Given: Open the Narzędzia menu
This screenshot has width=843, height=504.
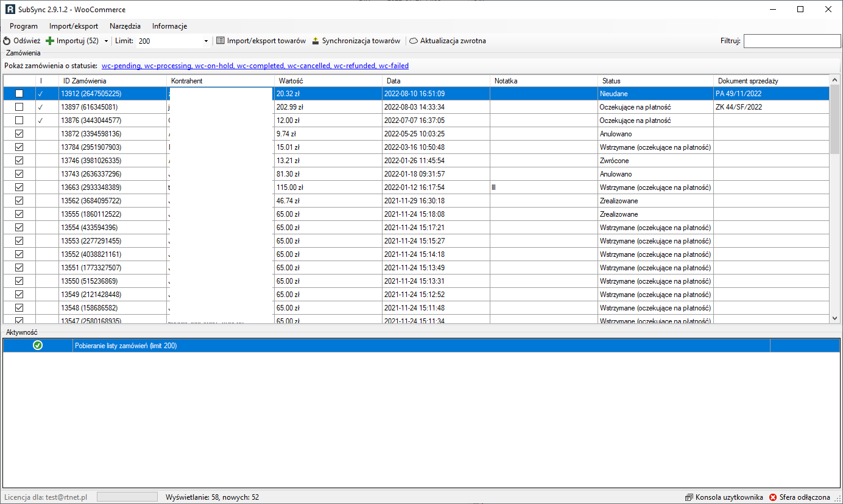Looking at the screenshot, I should pos(125,26).
